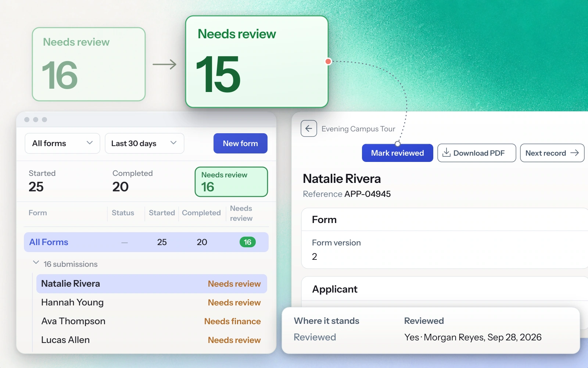Select the All Forms row
The height and width of the screenshot is (368, 588).
pyautogui.click(x=146, y=242)
